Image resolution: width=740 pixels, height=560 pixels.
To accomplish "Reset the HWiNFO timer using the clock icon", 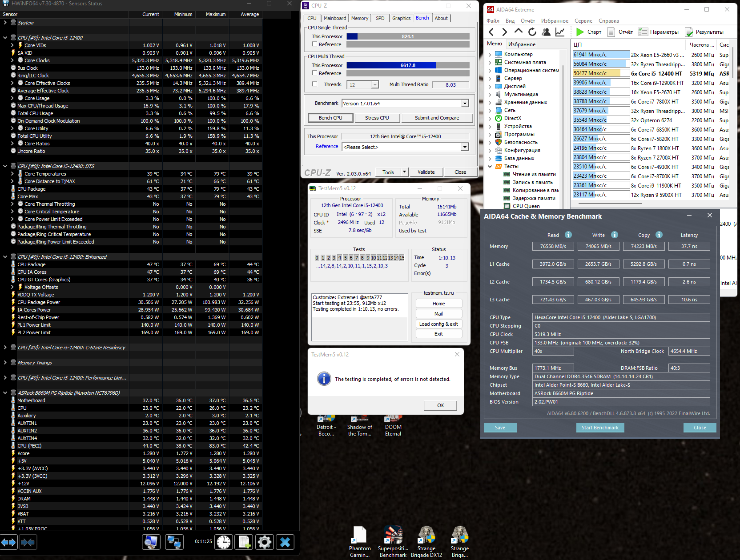I will (x=224, y=542).
